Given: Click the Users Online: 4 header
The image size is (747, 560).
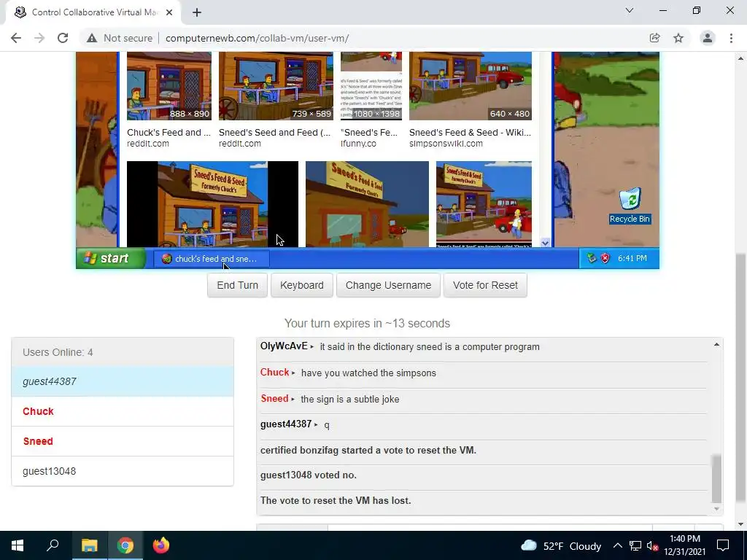Looking at the screenshot, I should point(123,352).
